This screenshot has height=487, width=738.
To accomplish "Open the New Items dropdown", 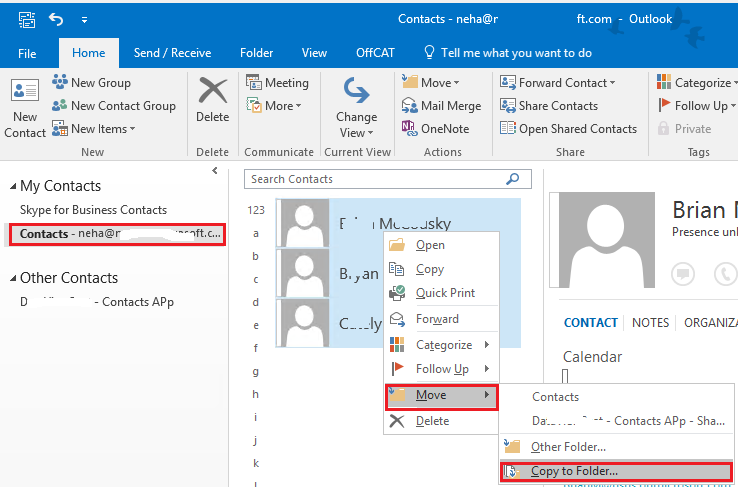I will [x=94, y=129].
